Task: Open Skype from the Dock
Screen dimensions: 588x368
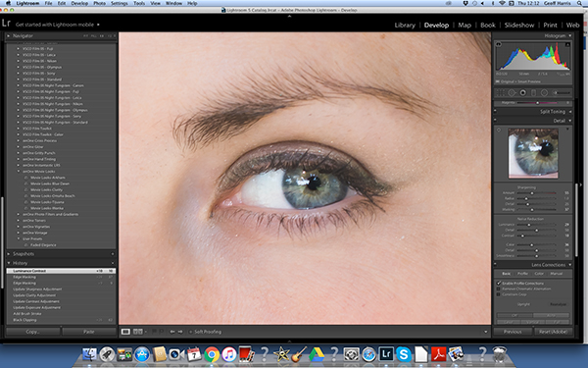Action: pyautogui.click(x=404, y=354)
